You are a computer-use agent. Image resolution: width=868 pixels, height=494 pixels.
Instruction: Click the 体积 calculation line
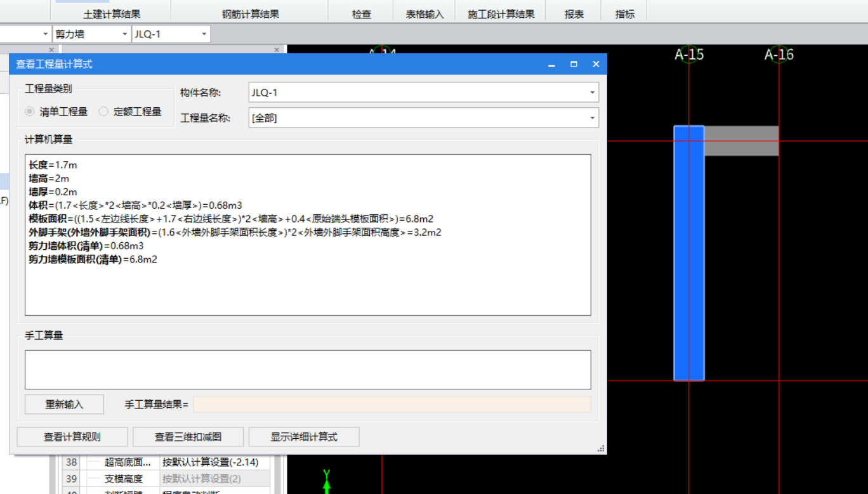pyautogui.click(x=135, y=205)
